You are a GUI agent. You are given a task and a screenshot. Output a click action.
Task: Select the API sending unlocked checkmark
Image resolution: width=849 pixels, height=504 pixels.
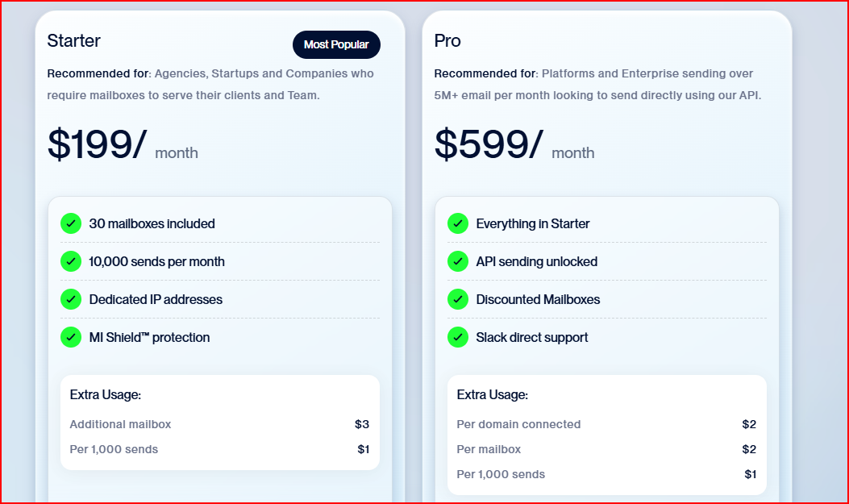tap(457, 261)
